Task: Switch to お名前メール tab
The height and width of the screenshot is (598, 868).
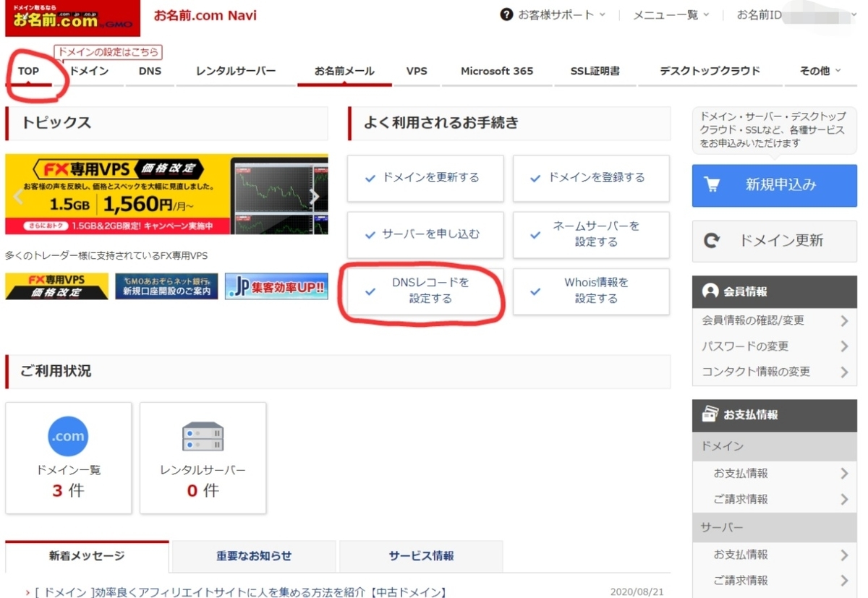Action: point(344,71)
